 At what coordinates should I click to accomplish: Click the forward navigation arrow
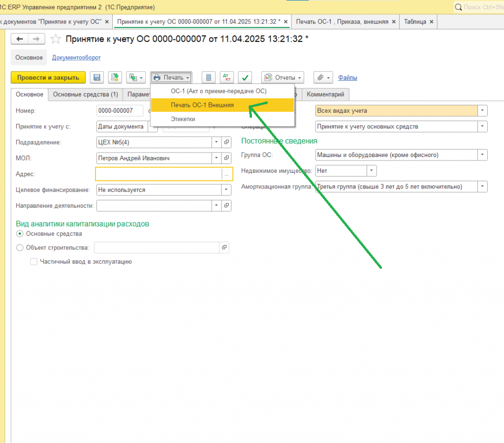tap(36, 39)
